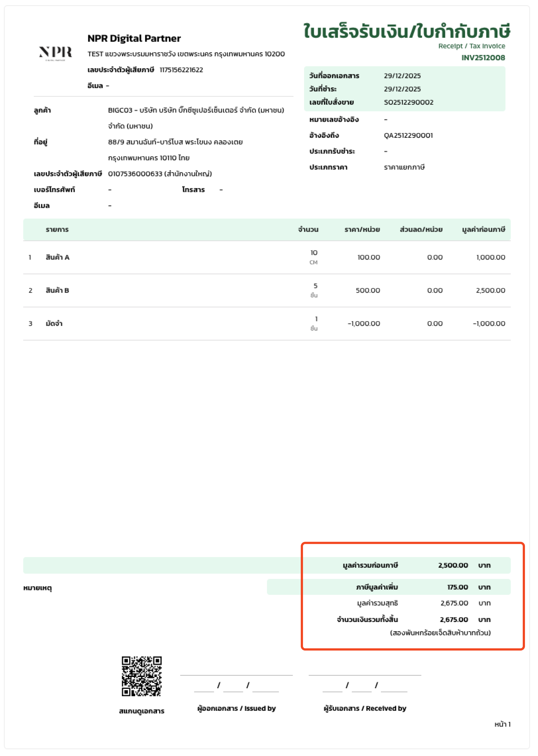Click the มูลค่าก่อนภาษี column header
Screen dimensions: 538x756
pos(483,229)
